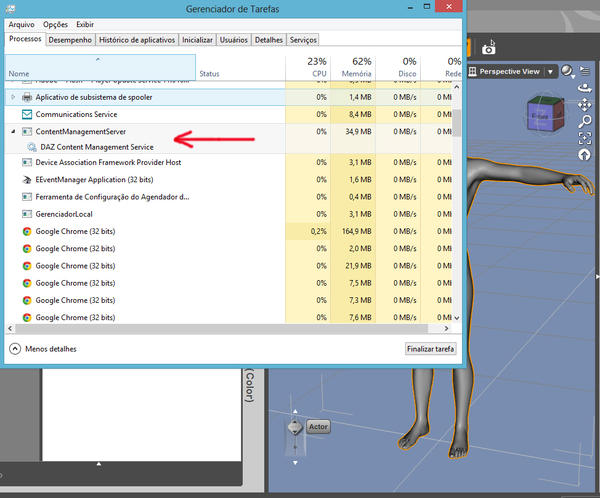This screenshot has width=600, height=498.
Task: Click DAZ reset camera arrow icon
Action: [x=585, y=155]
